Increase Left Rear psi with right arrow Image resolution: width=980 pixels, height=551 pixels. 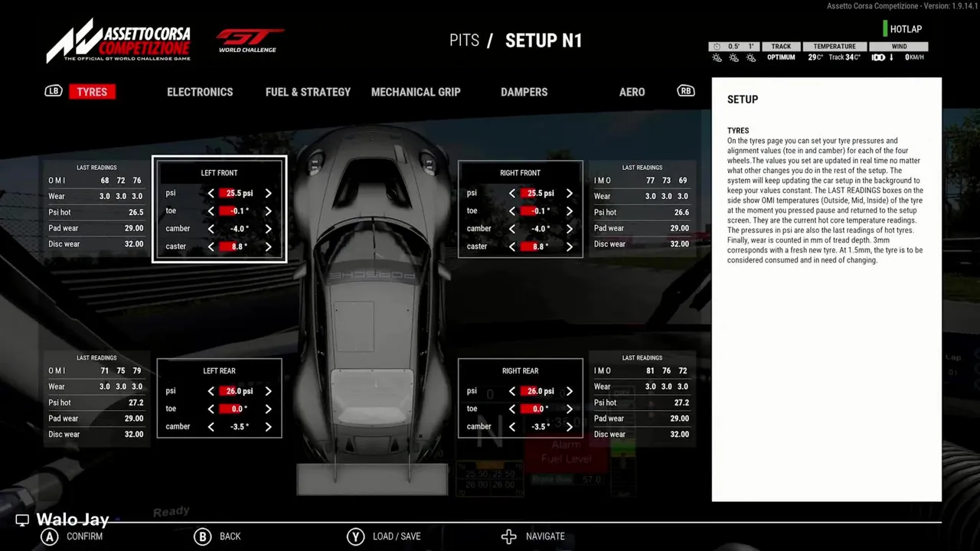pyautogui.click(x=268, y=391)
